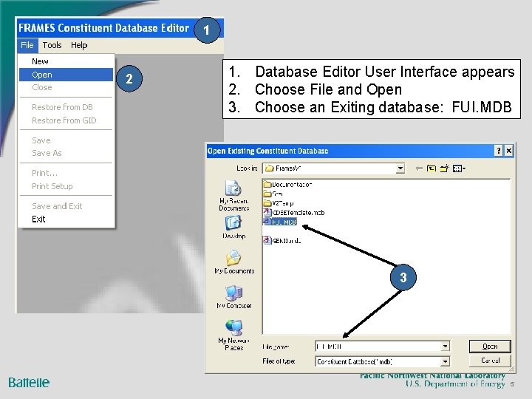Expand the File name dropdown arrow
The image size is (532, 399).
[445, 347]
